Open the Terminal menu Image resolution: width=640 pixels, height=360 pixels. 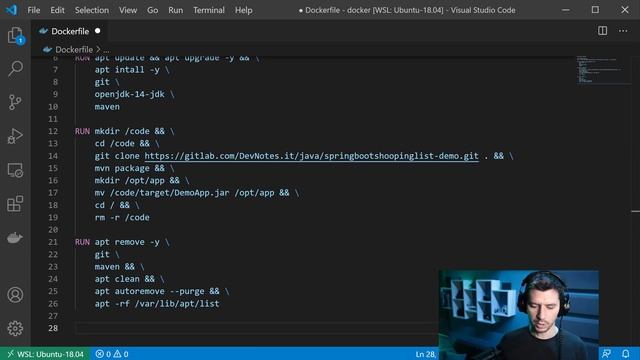tap(209, 10)
